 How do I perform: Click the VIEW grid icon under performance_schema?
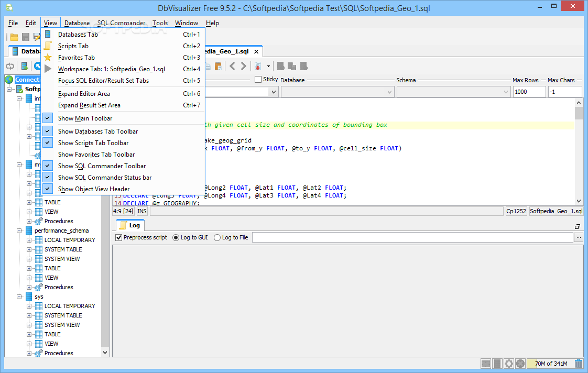pyautogui.click(x=39, y=278)
